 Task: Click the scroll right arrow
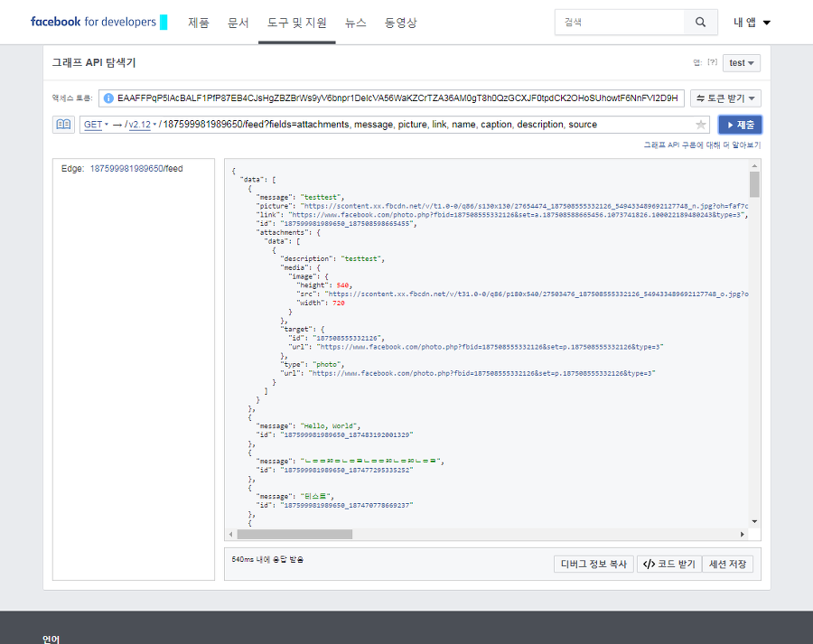pos(743,534)
